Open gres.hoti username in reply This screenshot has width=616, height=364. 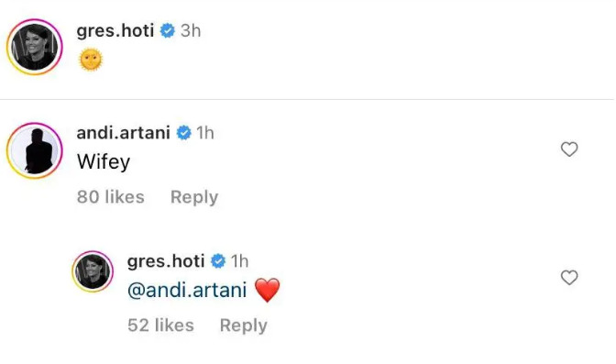tap(166, 261)
